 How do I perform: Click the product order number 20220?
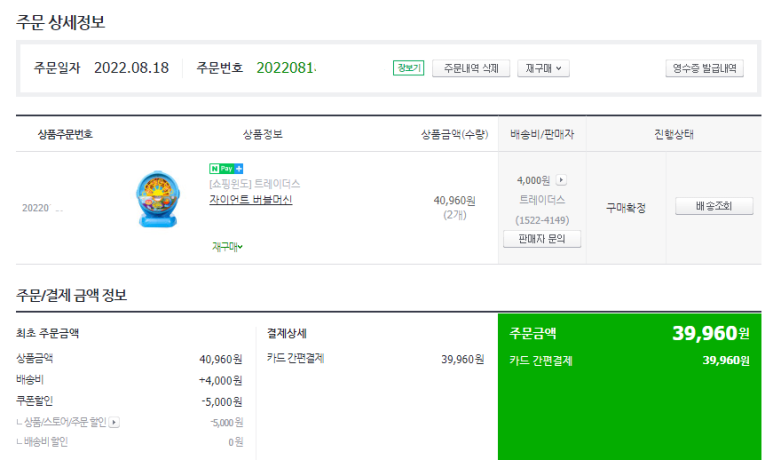(x=36, y=208)
